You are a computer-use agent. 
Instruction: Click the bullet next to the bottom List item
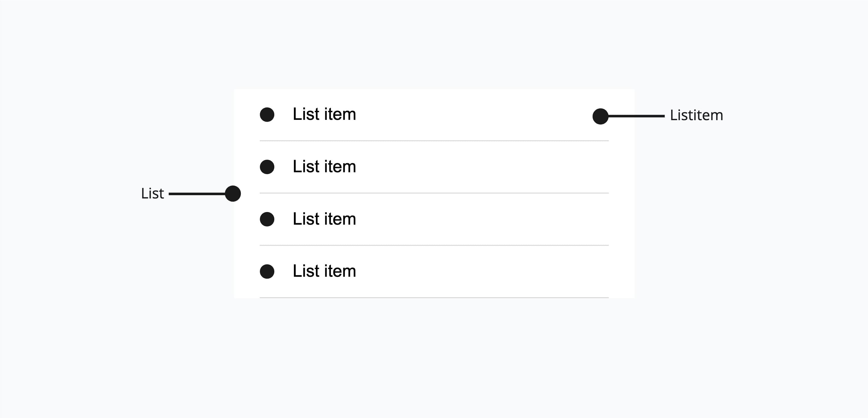tap(267, 271)
